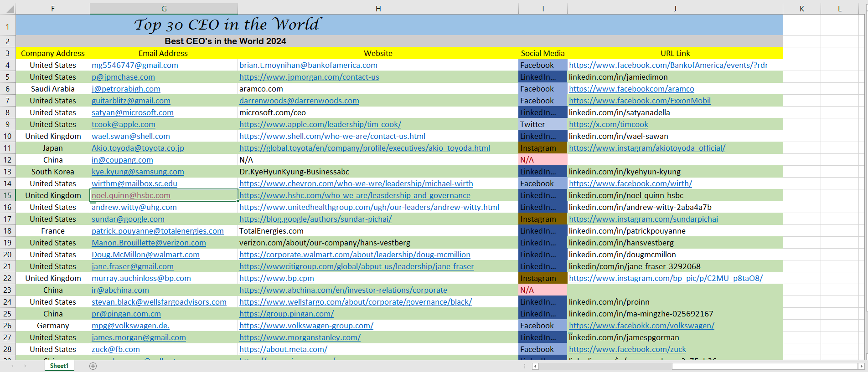
Task: Open the murray.auchinloss@bp.com email link
Action: click(141, 278)
